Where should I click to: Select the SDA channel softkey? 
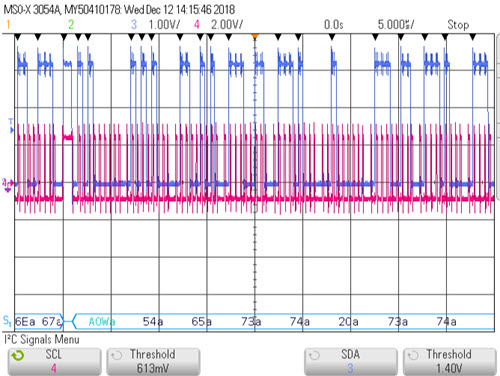click(350, 362)
